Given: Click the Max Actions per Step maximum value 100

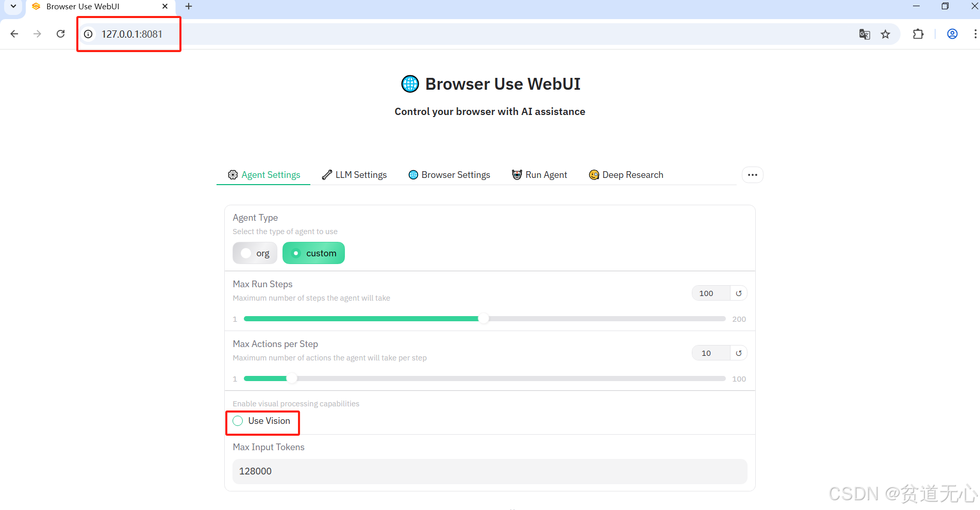Looking at the screenshot, I should (x=739, y=379).
